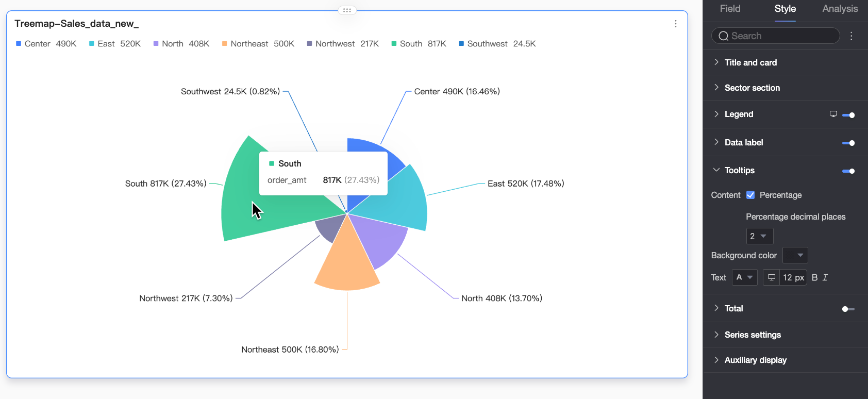This screenshot has width=868, height=399.
Task: Toggle bold tooltip text
Action: (x=814, y=277)
